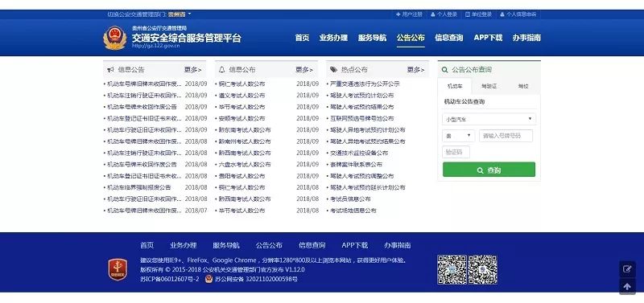Switch to the 驾校 query tab
Screen dimensions: 644x303
[x=523, y=87]
